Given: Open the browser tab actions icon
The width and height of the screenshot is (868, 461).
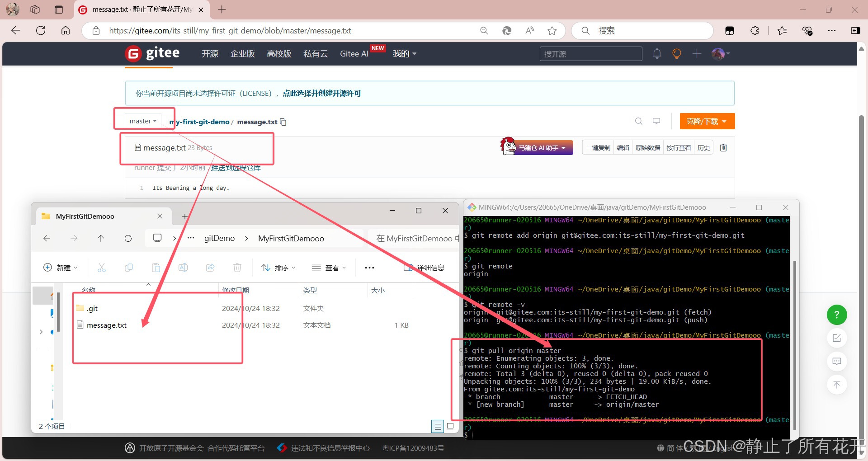Looking at the screenshot, I should (59, 9).
